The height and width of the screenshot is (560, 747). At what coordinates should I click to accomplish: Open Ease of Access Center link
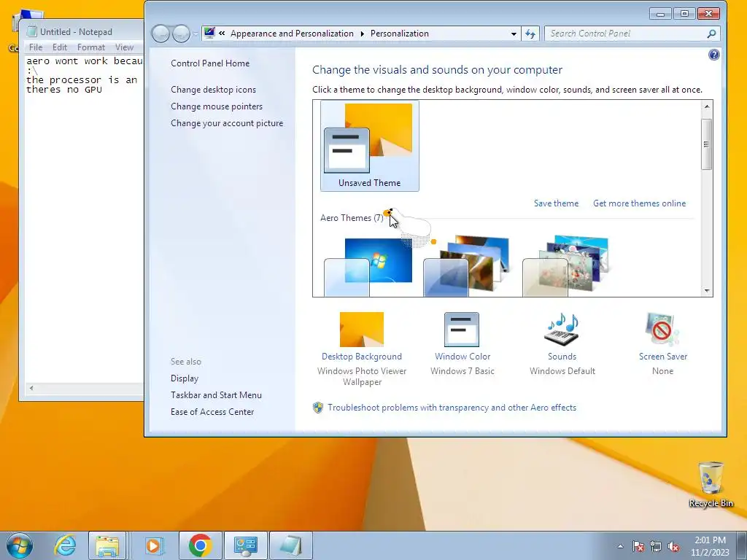[x=212, y=411]
